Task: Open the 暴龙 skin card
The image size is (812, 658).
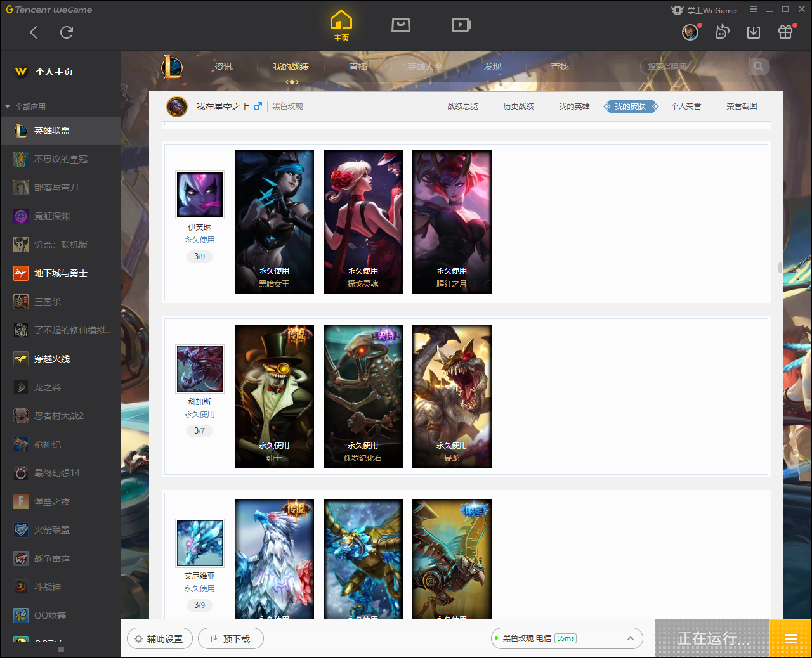Action: [x=452, y=396]
